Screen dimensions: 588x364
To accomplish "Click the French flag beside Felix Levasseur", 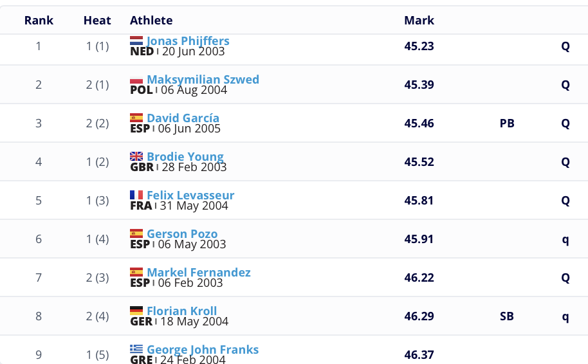I will point(136,196).
